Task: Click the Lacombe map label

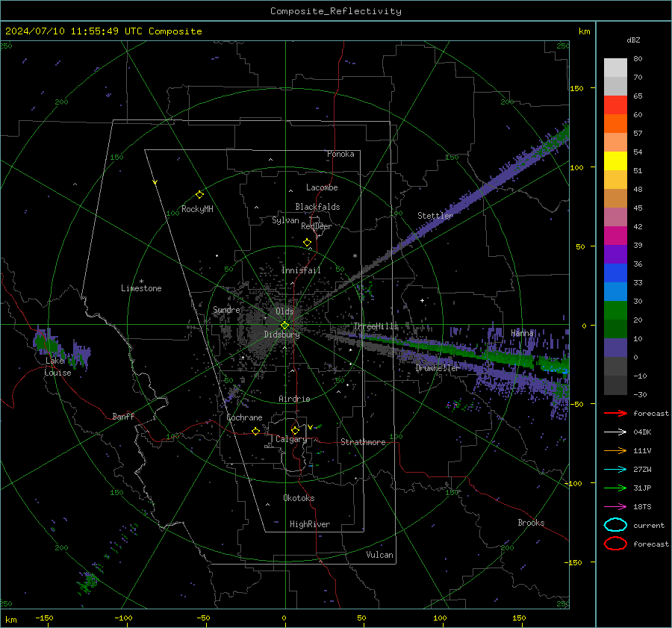Action: tap(322, 187)
